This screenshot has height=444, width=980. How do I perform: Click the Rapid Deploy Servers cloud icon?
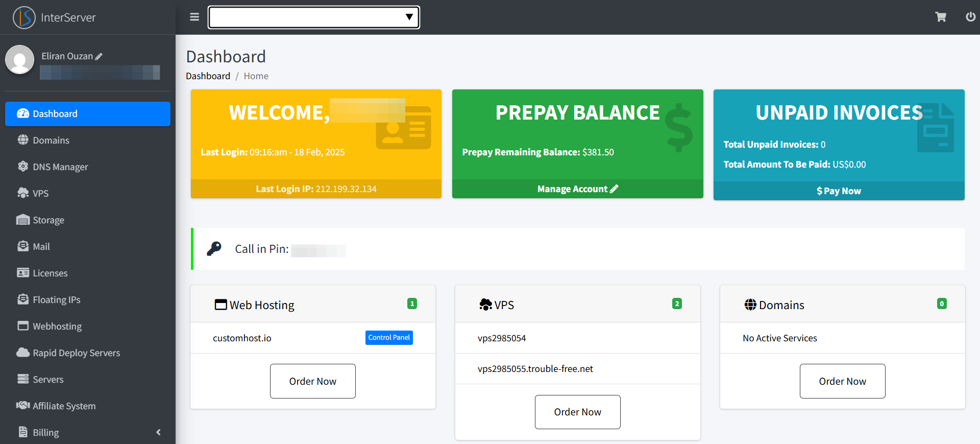[x=23, y=353]
